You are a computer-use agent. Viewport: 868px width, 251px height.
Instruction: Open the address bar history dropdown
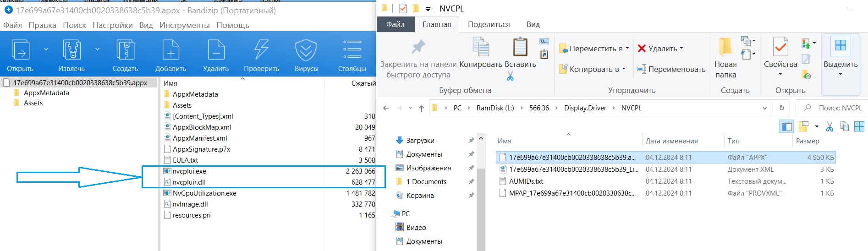pos(764,108)
